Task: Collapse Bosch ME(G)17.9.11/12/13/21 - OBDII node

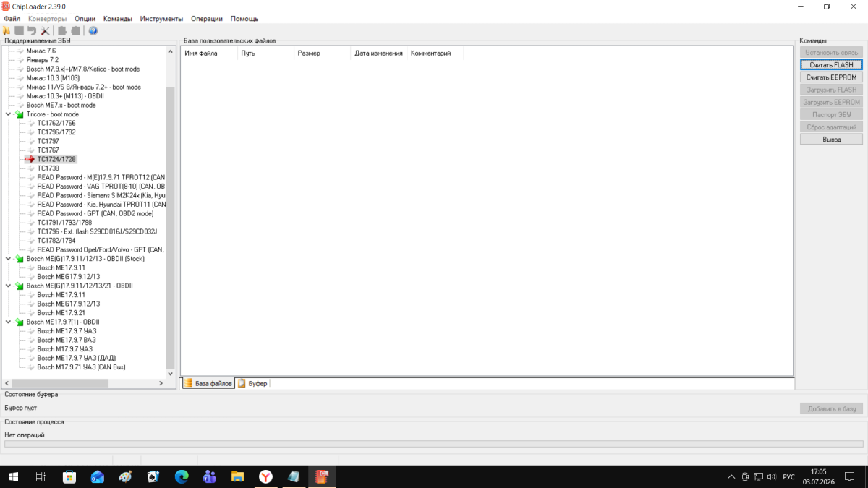Action: 9,286
